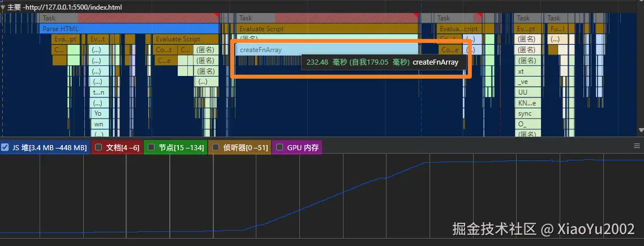Select the Eva...pt script bar
The height and width of the screenshot is (246, 644).
click(65, 39)
